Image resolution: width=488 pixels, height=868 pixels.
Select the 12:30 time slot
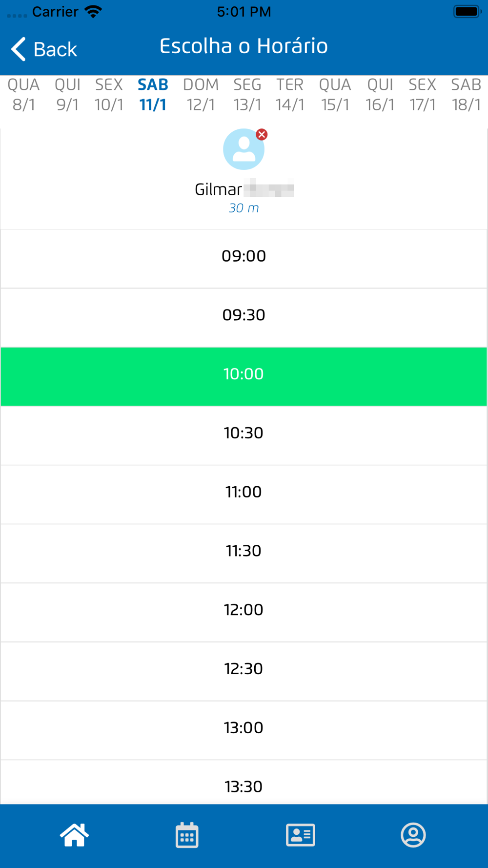point(244,669)
